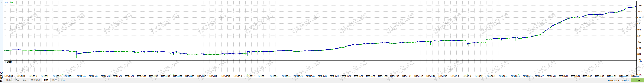Click the 2025.04.03 date label
Viewport: 644px width, 83px height.
coord(81,76)
